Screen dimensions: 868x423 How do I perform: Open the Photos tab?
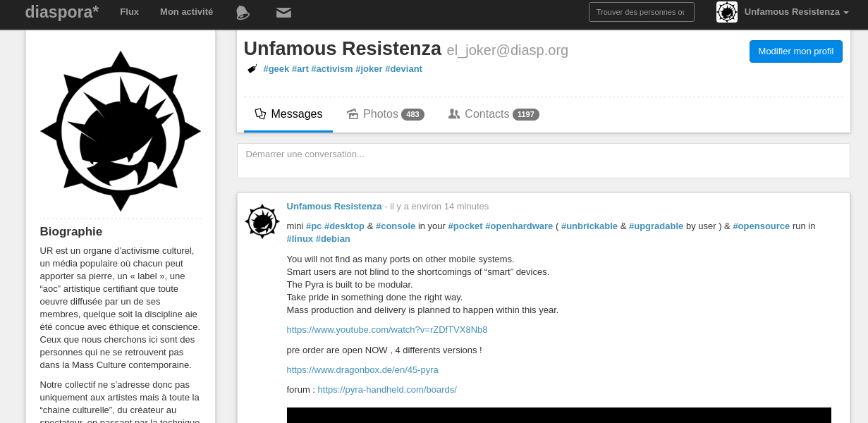pyautogui.click(x=385, y=114)
